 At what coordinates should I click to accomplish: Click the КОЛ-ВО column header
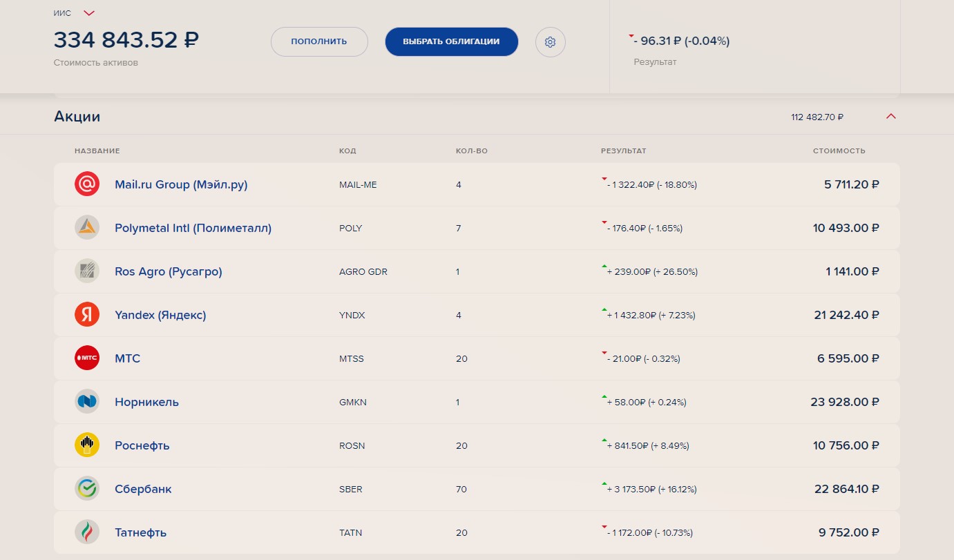[x=472, y=151]
